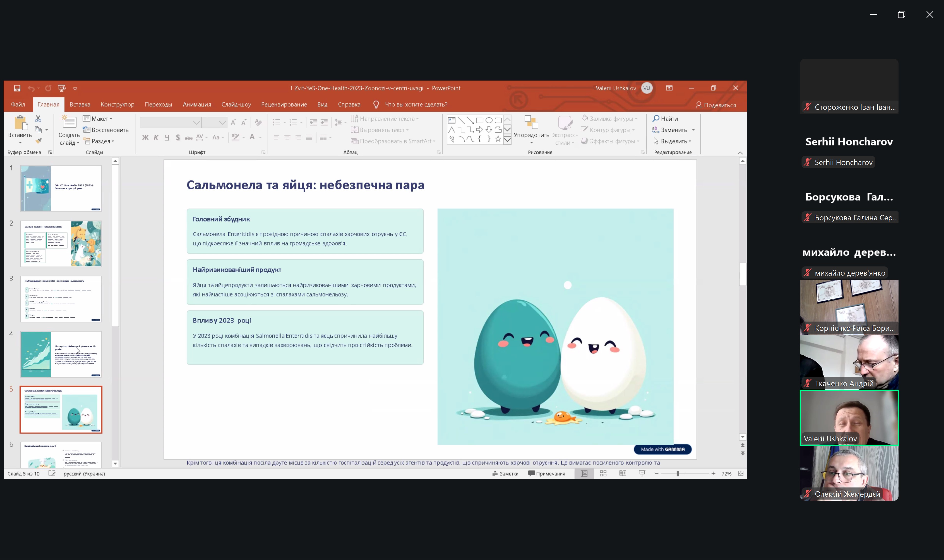Click the zoom slider handle

click(x=678, y=474)
